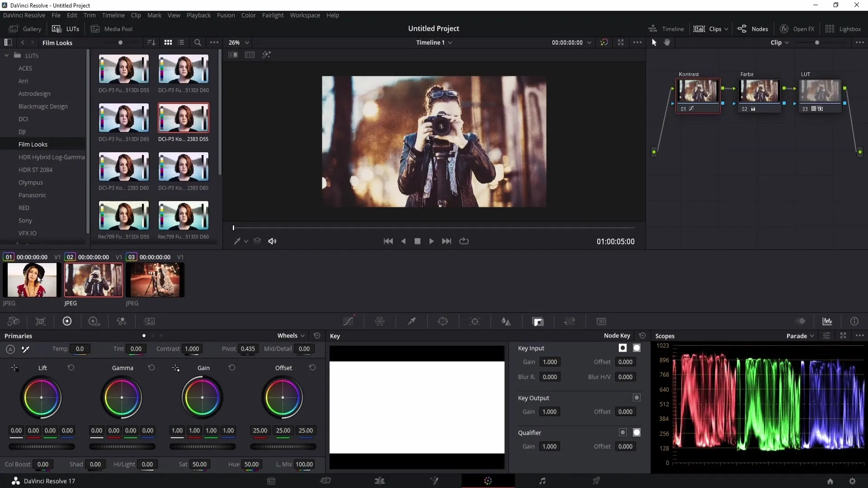Image resolution: width=868 pixels, height=488 pixels.
Task: Select the white balance picker tool
Action: pyautogui.click(x=26, y=349)
